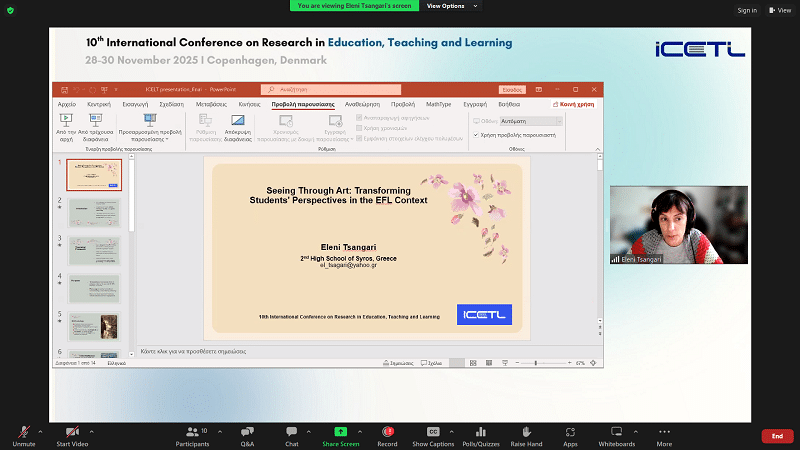Click the Unmute microphone icon
Image resolution: width=800 pixels, height=450 pixels.
(23, 431)
